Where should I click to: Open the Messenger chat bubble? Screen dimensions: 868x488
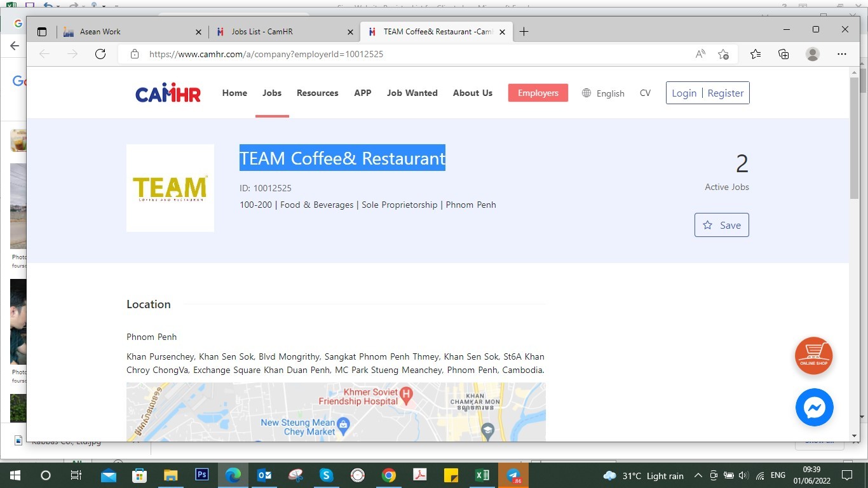(x=814, y=407)
